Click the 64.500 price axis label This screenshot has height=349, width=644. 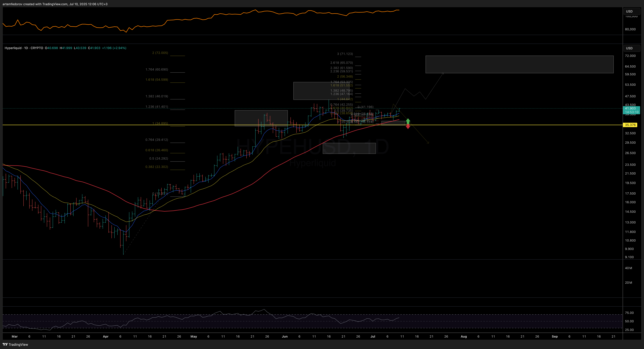630,66
